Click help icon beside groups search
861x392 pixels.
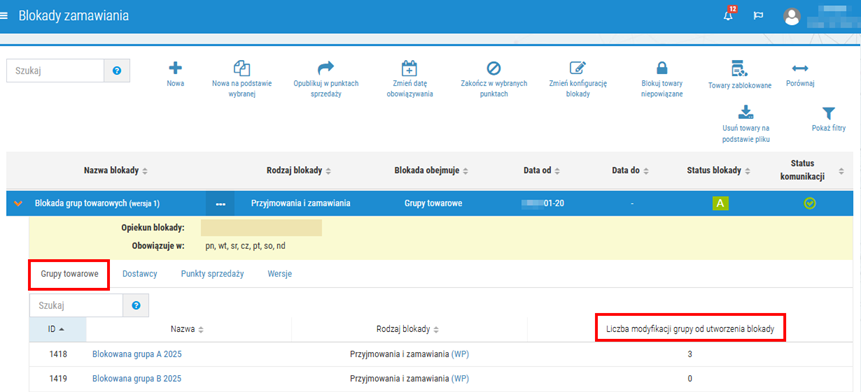tap(136, 306)
